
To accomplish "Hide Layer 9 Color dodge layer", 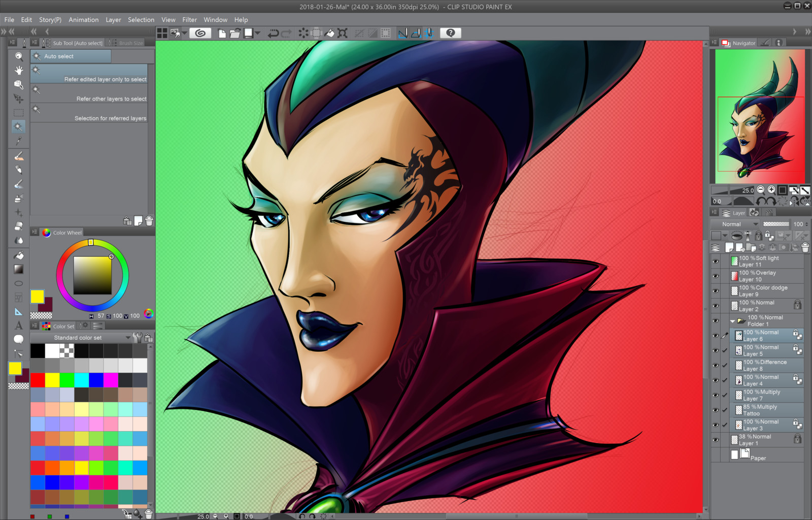I will tap(716, 291).
